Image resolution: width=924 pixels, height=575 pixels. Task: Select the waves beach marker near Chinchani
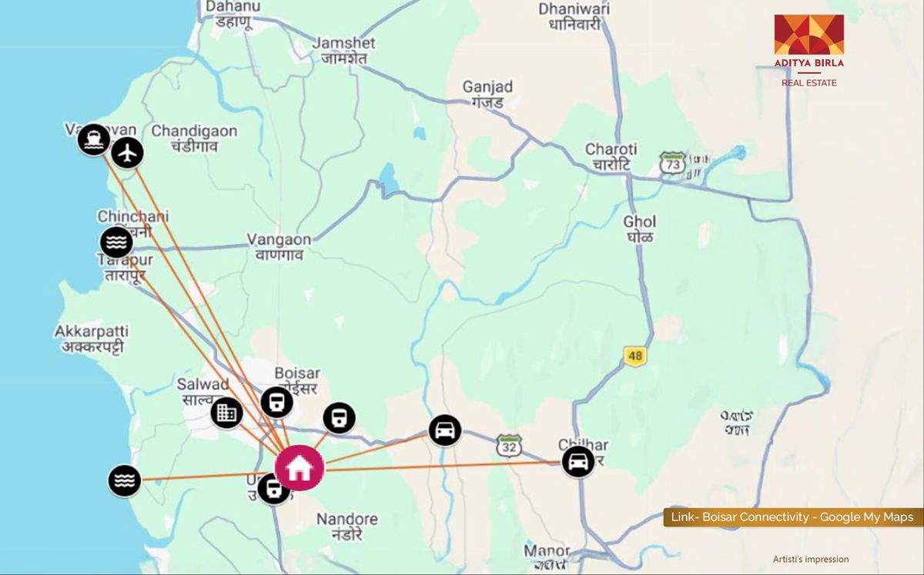click(x=116, y=242)
